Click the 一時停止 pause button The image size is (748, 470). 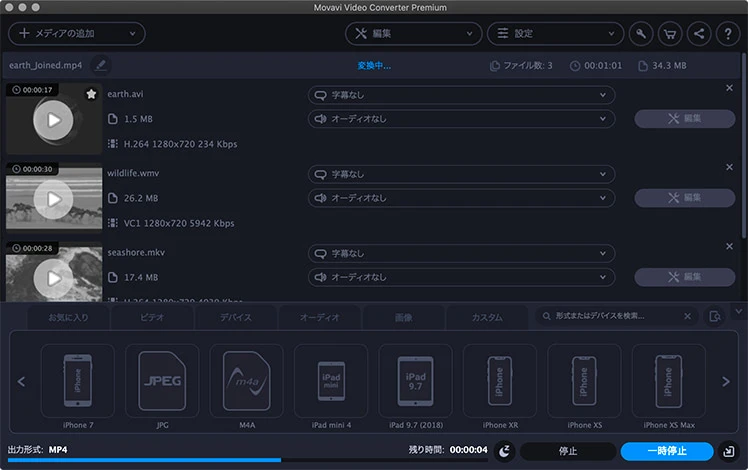point(667,451)
